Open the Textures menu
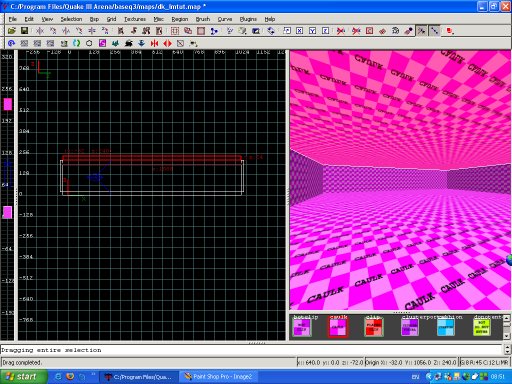The width and height of the screenshot is (512, 384). (x=135, y=19)
